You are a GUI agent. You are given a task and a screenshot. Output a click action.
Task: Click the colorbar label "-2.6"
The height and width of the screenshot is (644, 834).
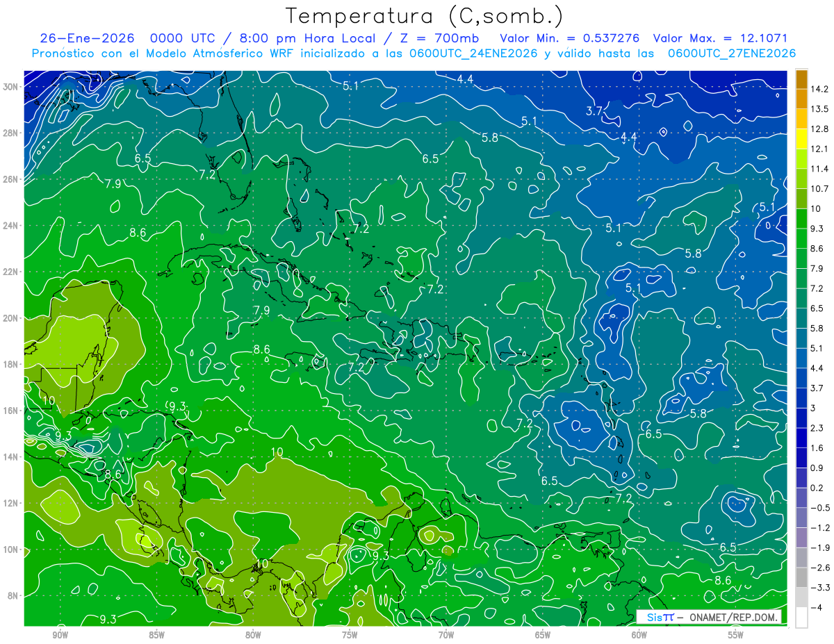[x=819, y=568]
